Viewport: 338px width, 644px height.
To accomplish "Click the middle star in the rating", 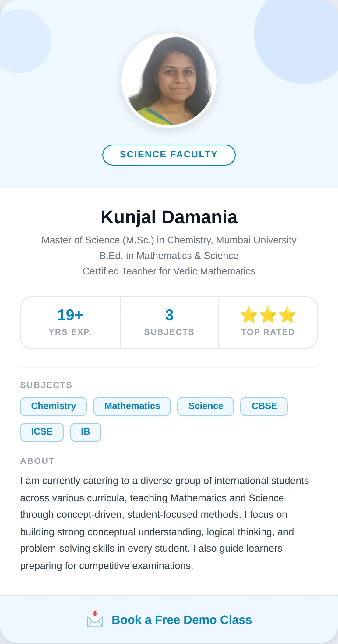I will click(268, 315).
